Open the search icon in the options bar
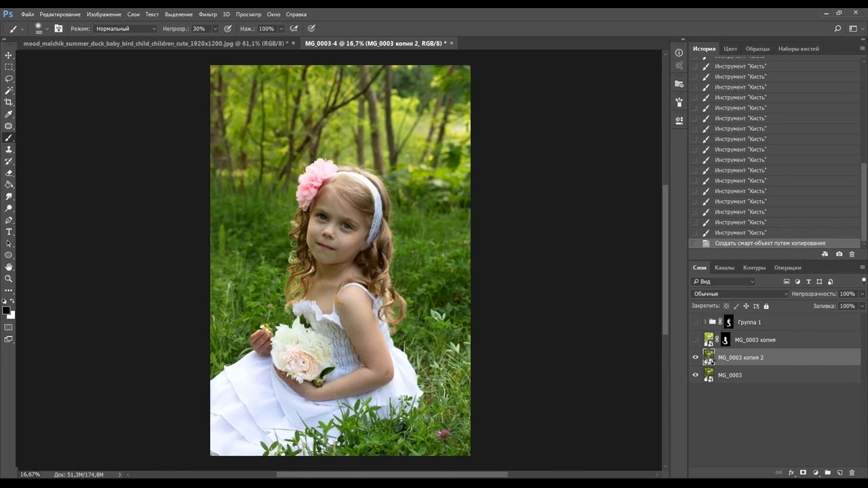 (x=837, y=28)
